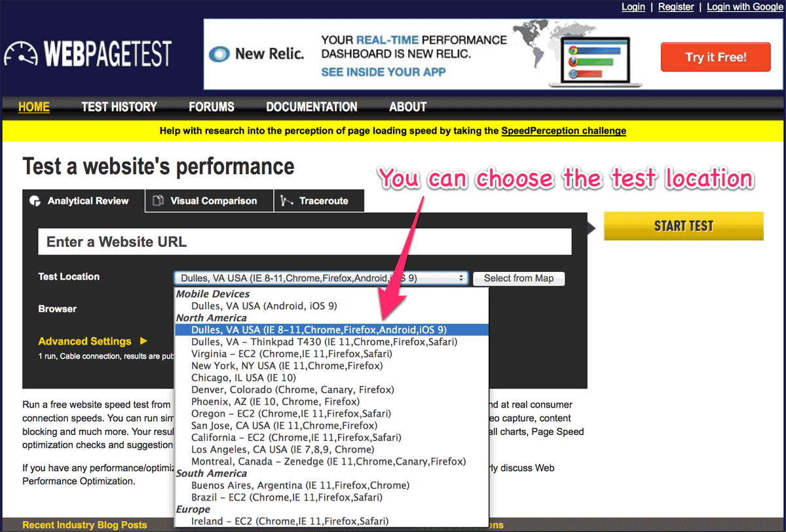Screen dimensions: 786x532
Task: Select Los Angeles, CA USA location
Action: [x=331, y=450]
